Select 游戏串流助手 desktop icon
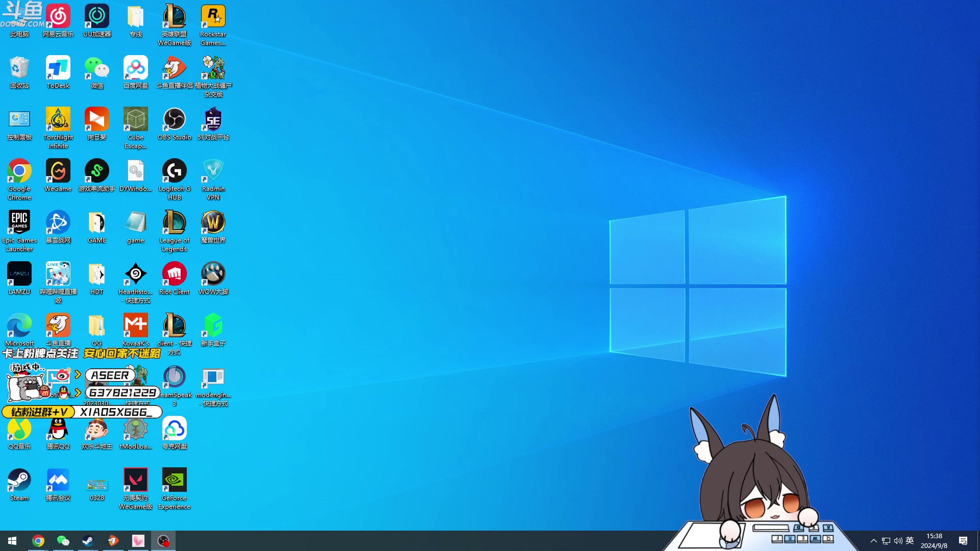The height and width of the screenshot is (551, 980). [97, 175]
